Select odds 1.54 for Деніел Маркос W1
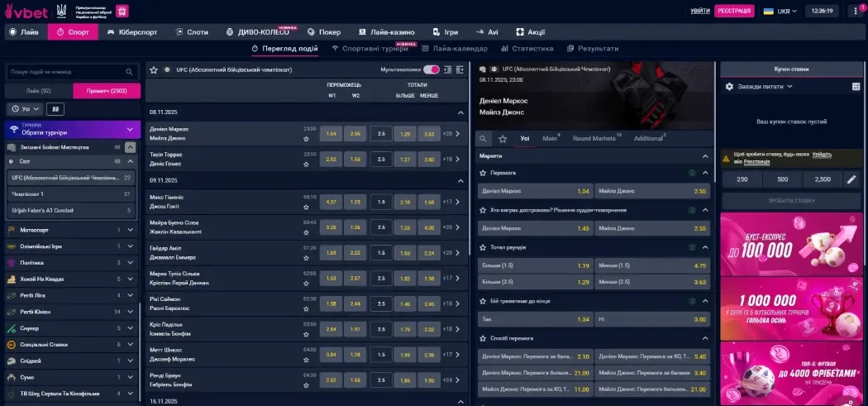 pos(331,133)
